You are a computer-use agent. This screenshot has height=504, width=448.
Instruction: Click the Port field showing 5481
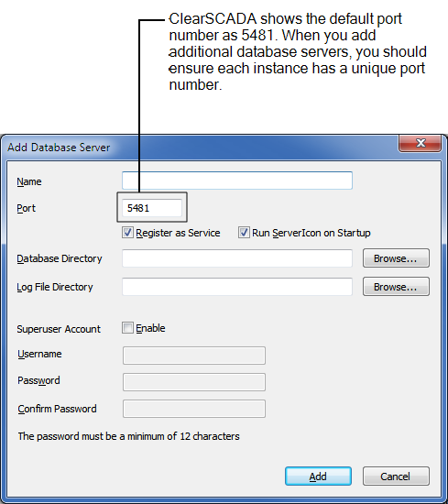pos(152,208)
